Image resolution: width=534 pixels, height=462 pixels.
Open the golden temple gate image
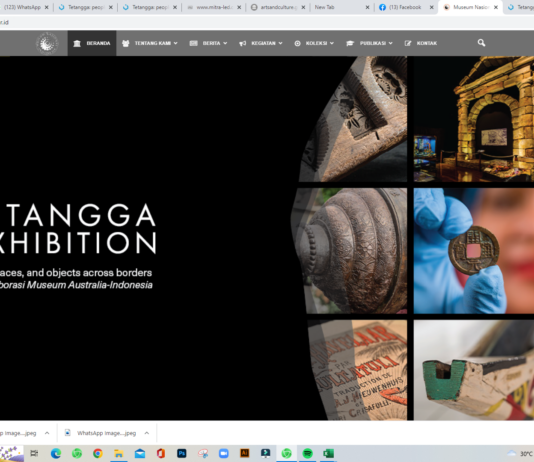point(474,119)
